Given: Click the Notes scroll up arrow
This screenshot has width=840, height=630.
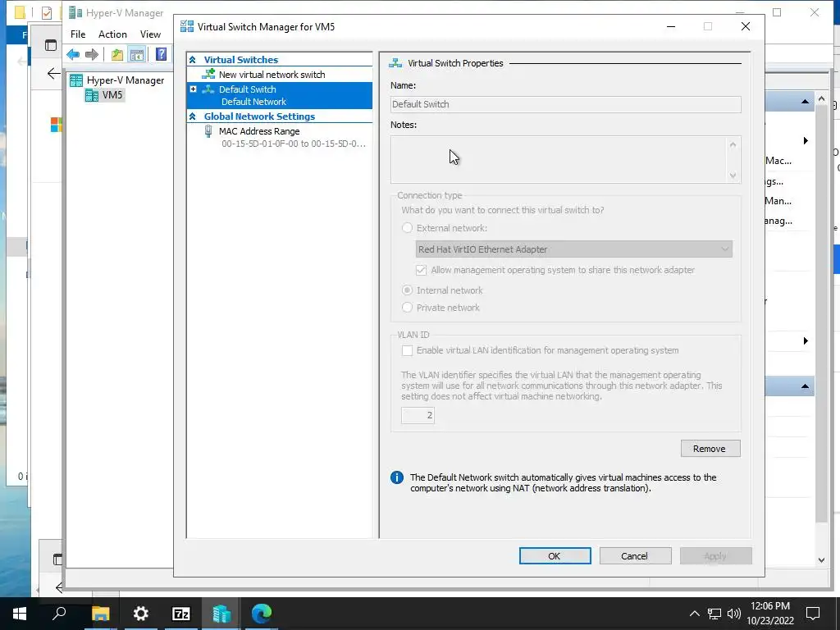Looking at the screenshot, I should (733, 144).
